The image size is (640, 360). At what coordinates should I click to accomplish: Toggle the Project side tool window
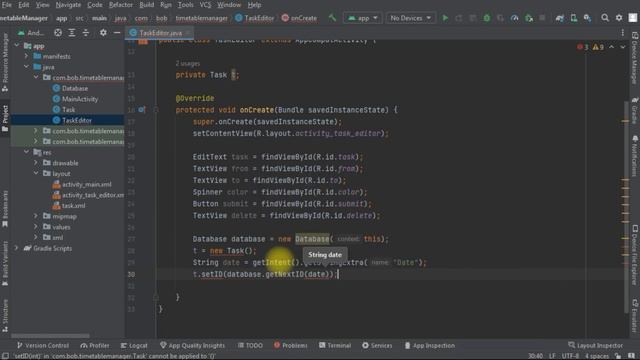pyautogui.click(x=5, y=118)
